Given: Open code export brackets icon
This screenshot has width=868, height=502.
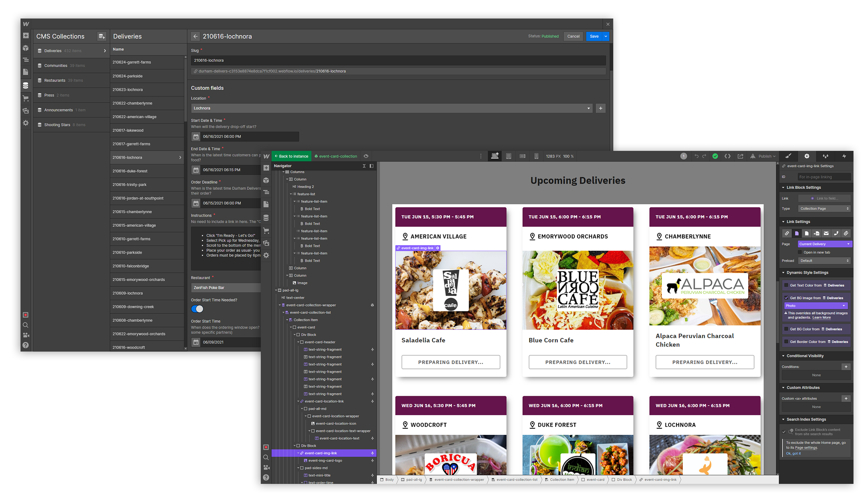Looking at the screenshot, I should (x=728, y=156).
